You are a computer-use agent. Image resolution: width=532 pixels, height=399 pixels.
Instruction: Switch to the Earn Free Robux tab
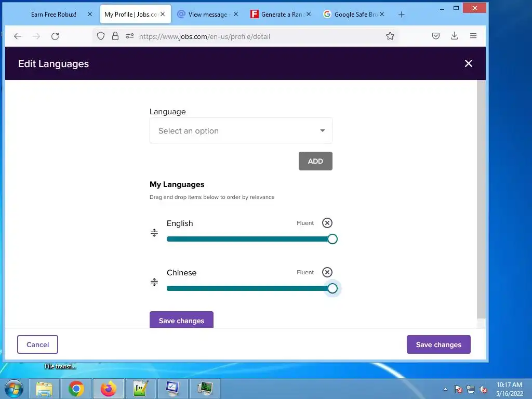point(54,14)
